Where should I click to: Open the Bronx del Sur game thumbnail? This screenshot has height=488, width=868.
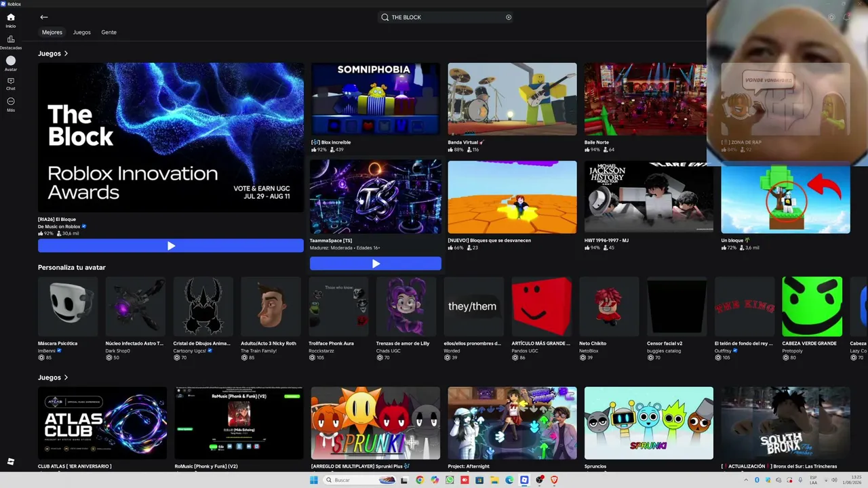pyautogui.click(x=785, y=424)
